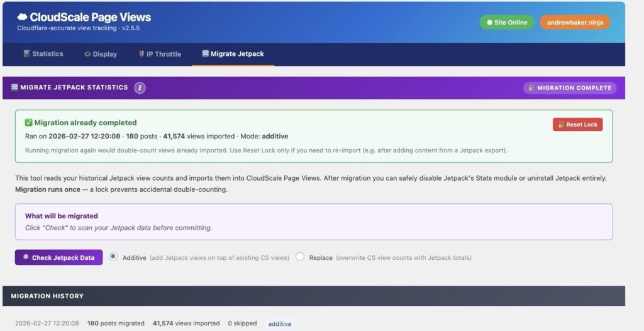Open the Statistics tab
This screenshot has width=644, height=331.
pos(43,54)
